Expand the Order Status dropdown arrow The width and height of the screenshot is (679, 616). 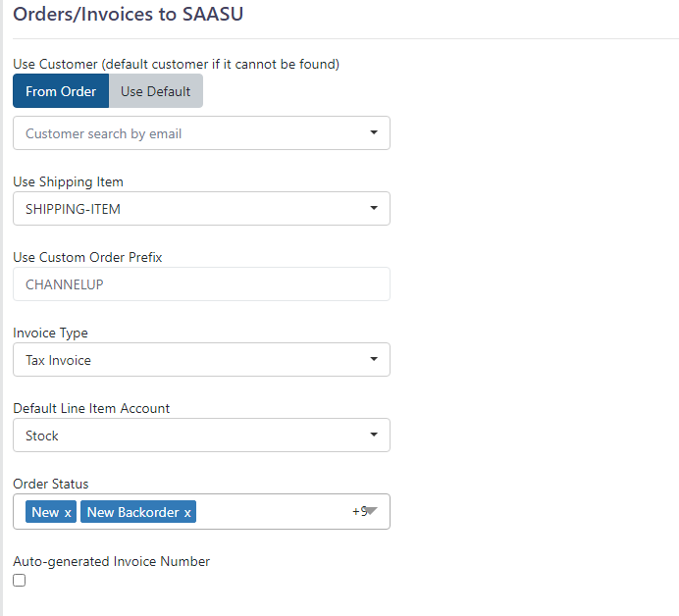pos(371,511)
